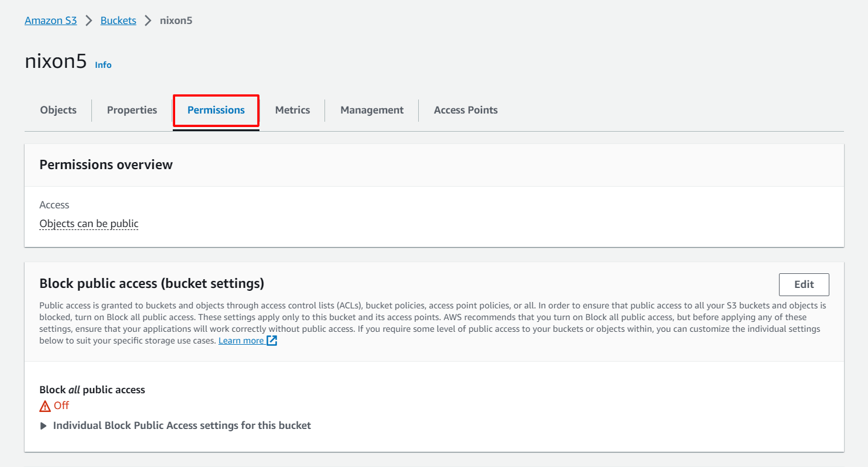Click the chevron after Buckets breadcrumb

tap(148, 20)
